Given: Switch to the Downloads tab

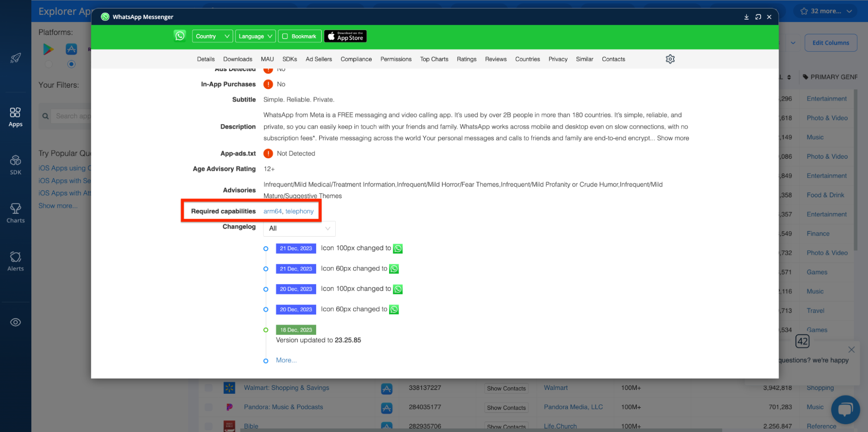Looking at the screenshot, I should pyautogui.click(x=238, y=59).
